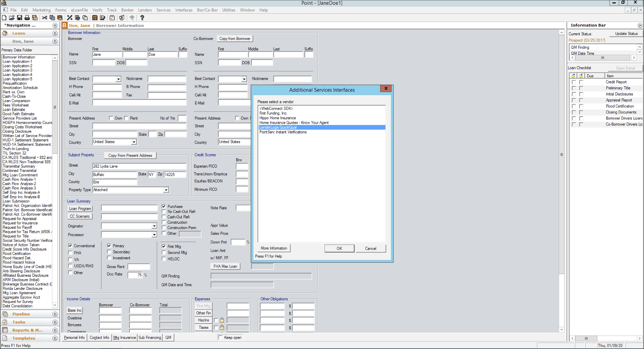Open the Utilities menu
The width and height of the screenshot is (644, 349).
(228, 10)
